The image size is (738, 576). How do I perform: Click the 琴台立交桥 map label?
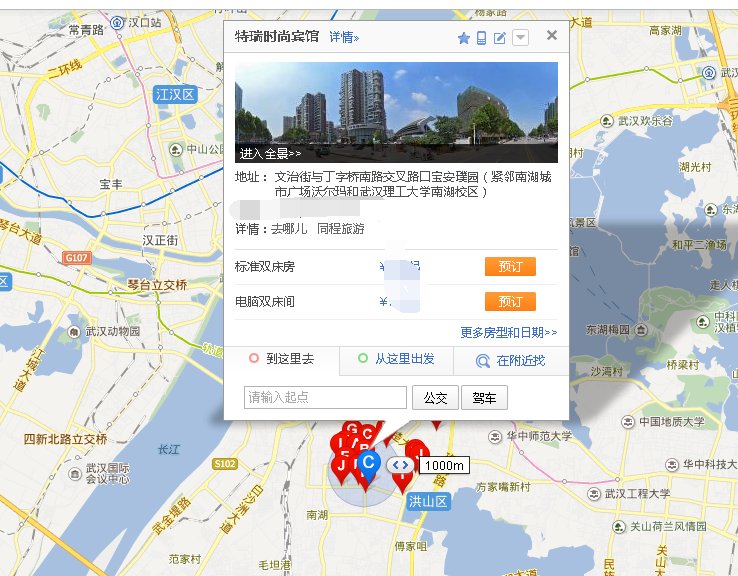tap(157, 285)
